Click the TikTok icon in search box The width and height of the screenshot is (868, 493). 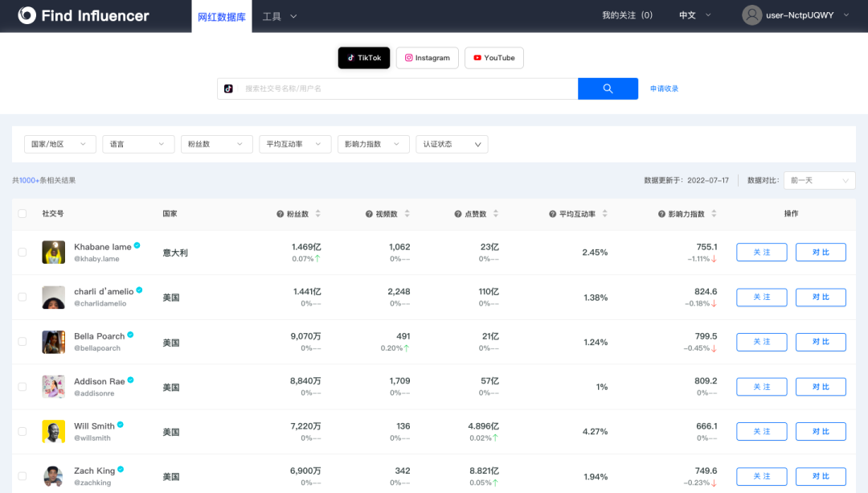tap(228, 88)
